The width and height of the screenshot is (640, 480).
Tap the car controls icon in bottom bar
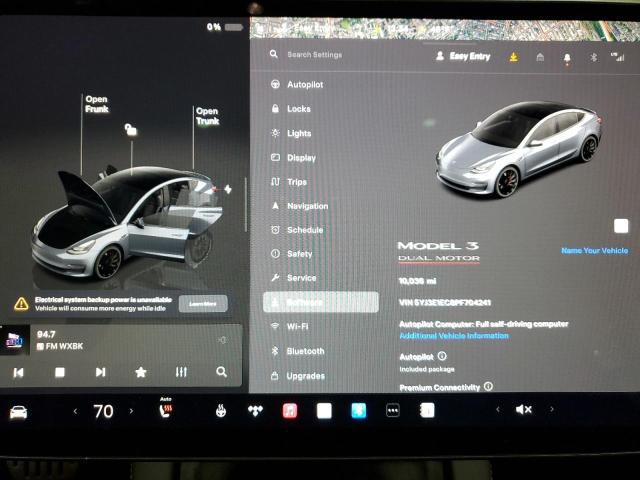[x=18, y=412]
